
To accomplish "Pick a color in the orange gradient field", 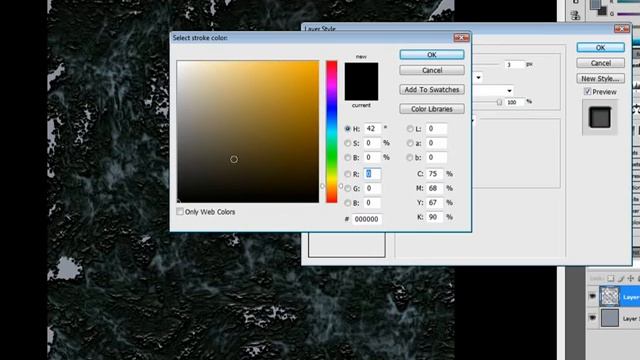I will tap(248, 131).
